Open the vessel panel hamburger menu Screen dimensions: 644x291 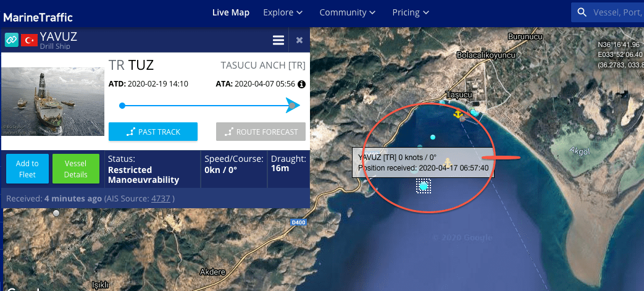point(278,40)
